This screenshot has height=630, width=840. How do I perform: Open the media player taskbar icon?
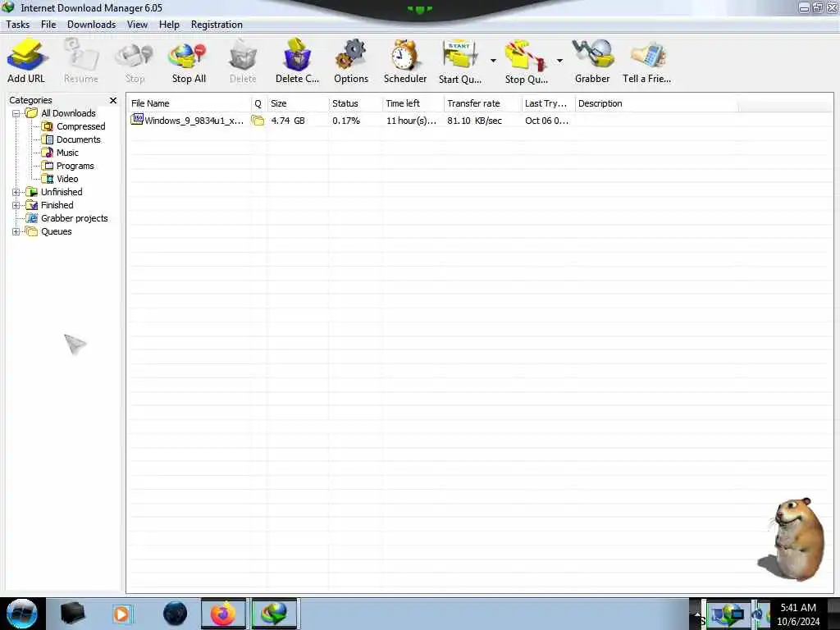coord(122,614)
